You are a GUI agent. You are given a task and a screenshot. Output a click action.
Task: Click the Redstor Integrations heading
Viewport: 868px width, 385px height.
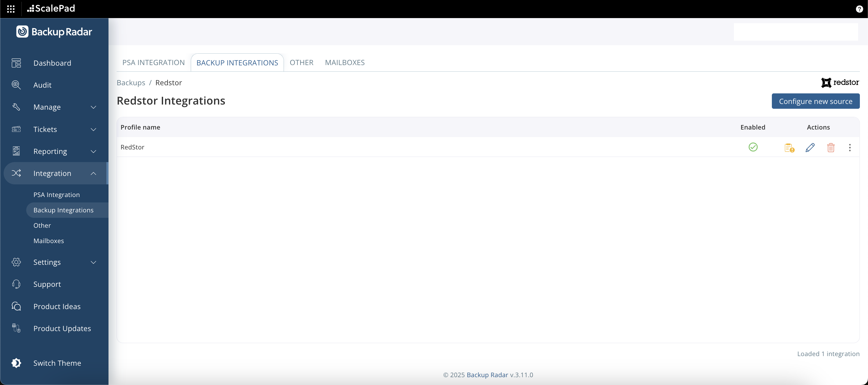(x=171, y=101)
